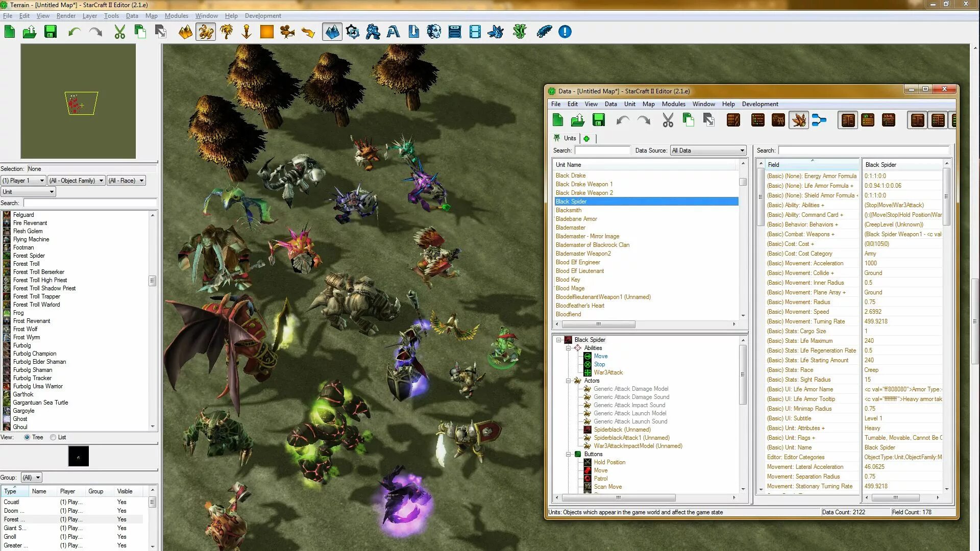Toggle the raw data icon in Data toolbar

click(x=733, y=120)
